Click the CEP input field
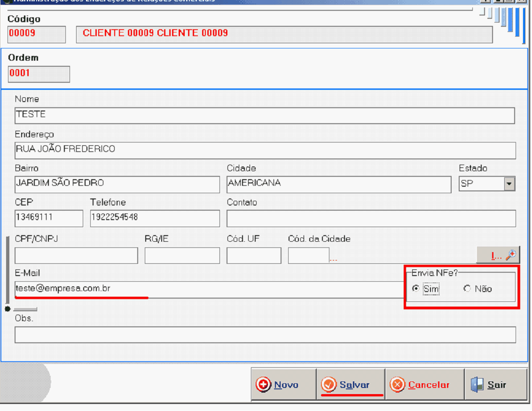The image size is (532, 411). (x=49, y=218)
